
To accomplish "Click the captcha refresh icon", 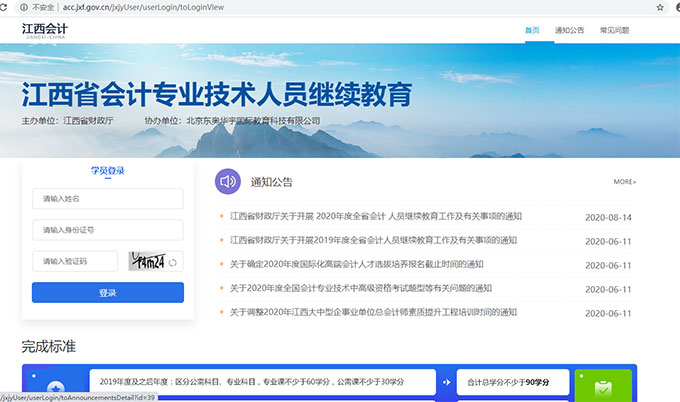I will click(x=173, y=262).
